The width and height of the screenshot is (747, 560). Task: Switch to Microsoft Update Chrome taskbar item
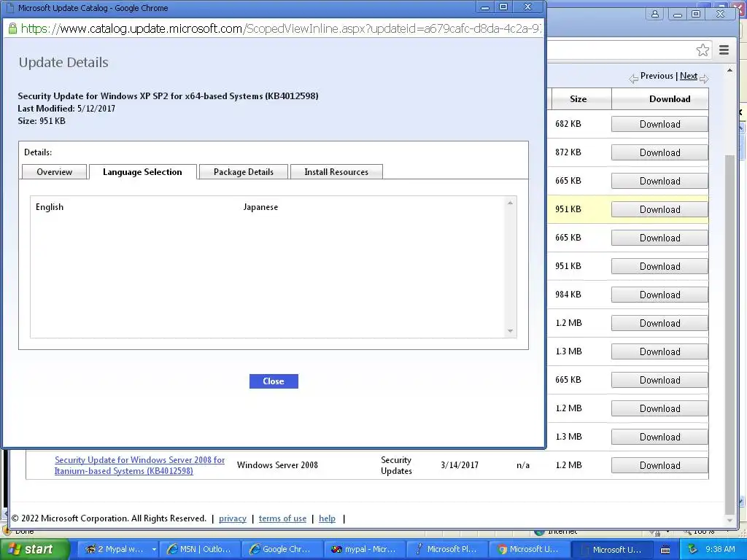coord(528,550)
